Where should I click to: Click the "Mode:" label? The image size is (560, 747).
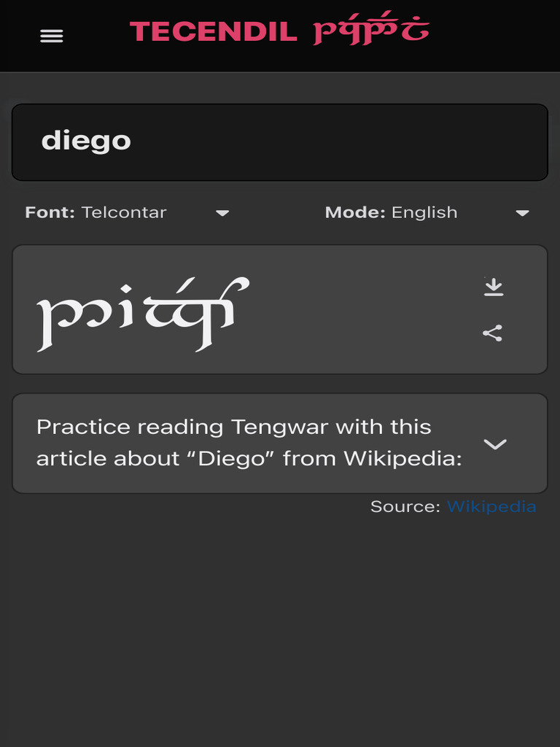pyautogui.click(x=354, y=213)
